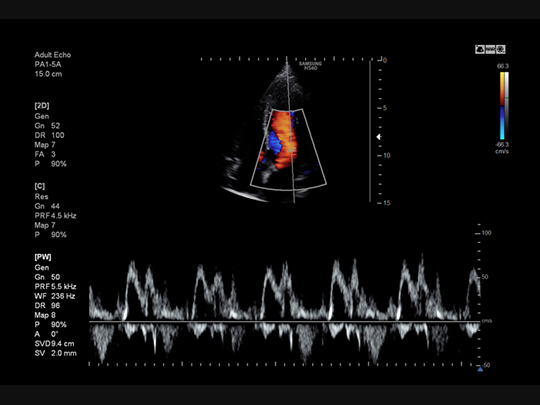Viewport: 540px width, 405px height.
Task: Select the [2D] parameter section header
Action: 42,106
